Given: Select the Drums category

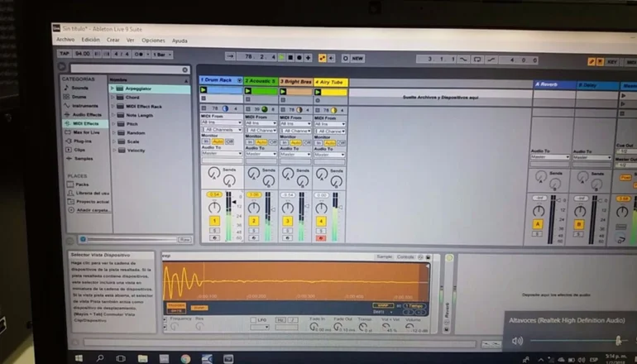Looking at the screenshot, I should coord(79,97).
